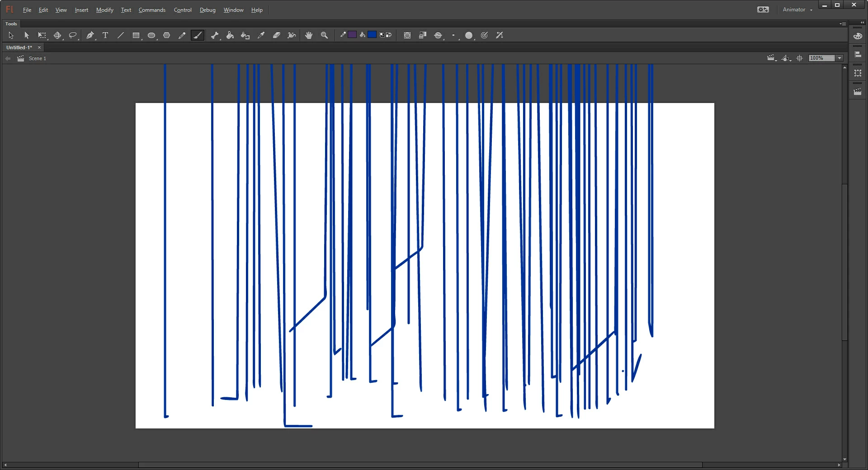Click the back arrow beside Scene 1
This screenshot has width=868, height=470.
(8, 58)
